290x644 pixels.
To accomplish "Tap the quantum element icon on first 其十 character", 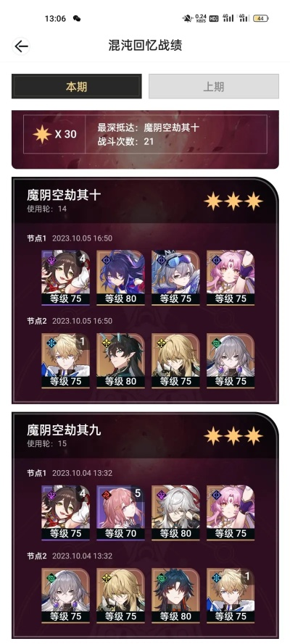I will (x=51, y=260).
